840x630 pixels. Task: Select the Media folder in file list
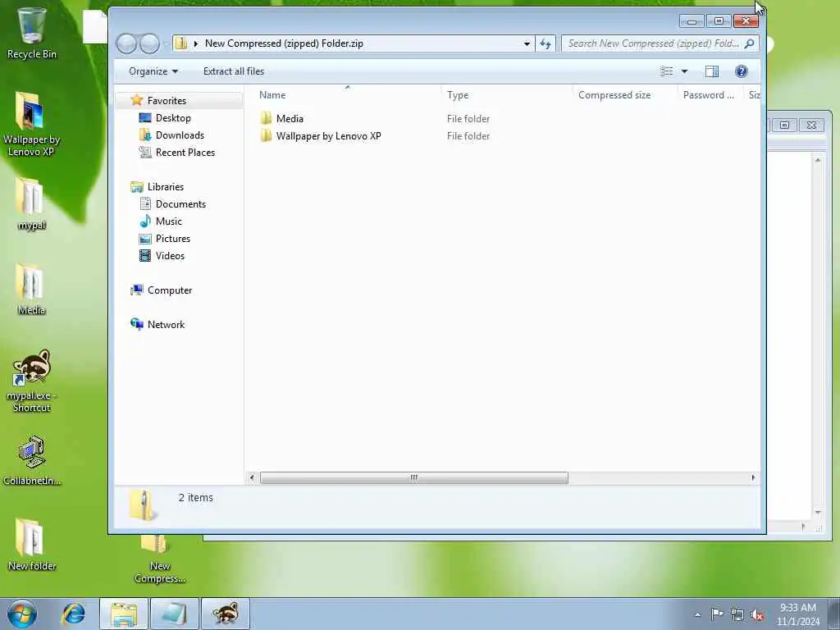[x=290, y=118]
